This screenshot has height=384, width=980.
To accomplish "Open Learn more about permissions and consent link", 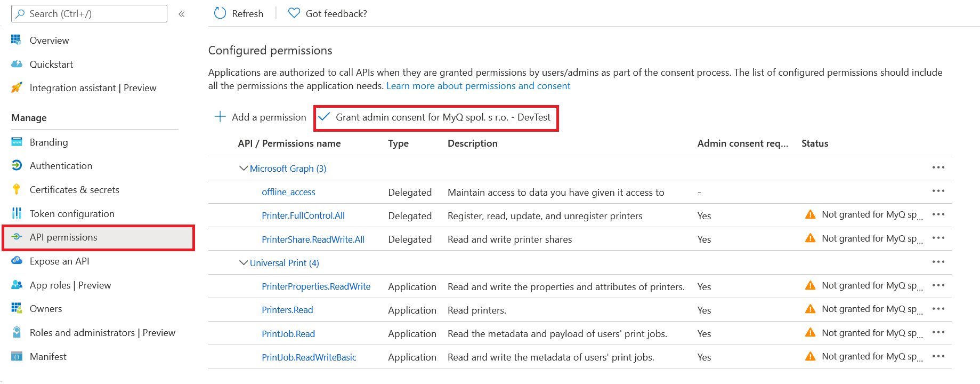I will 478,86.
